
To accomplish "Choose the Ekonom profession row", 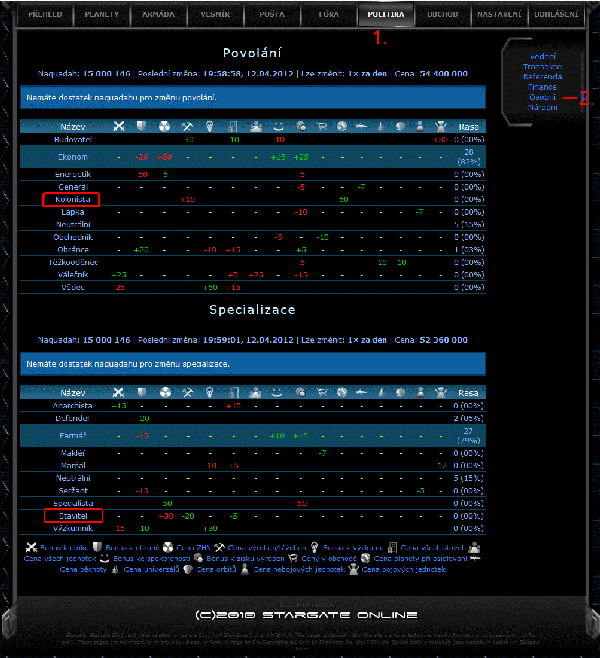I will [71, 157].
